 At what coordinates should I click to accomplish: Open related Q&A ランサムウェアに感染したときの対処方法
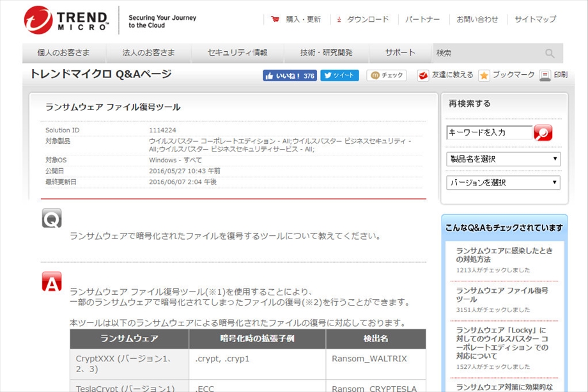pos(504,255)
